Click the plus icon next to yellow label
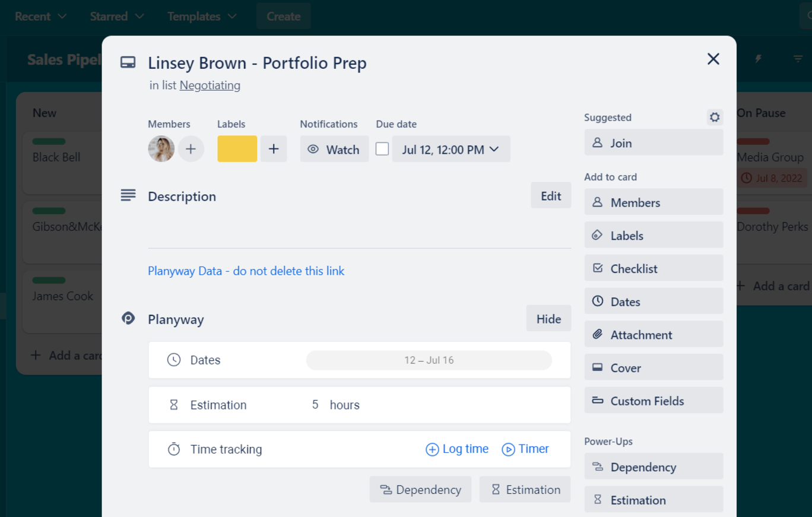 pyautogui.click(x=274, y=149)
